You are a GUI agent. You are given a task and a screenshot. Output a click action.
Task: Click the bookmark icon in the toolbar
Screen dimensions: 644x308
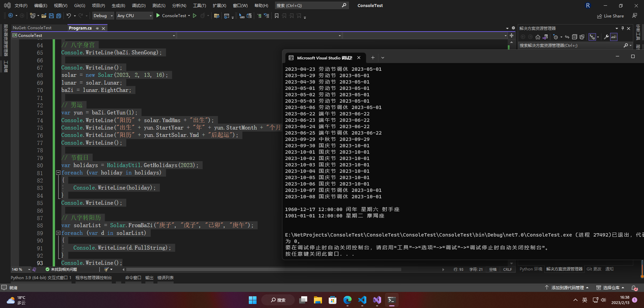(277, 16)
